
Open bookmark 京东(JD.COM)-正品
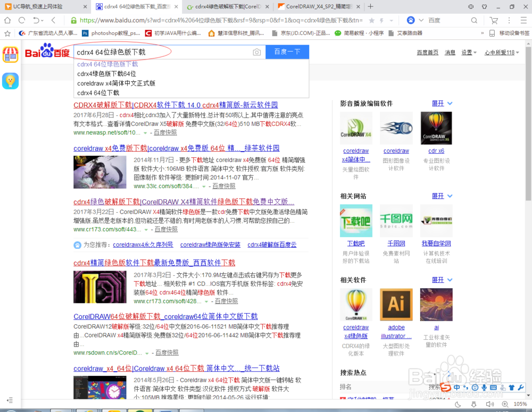[301, 33]
